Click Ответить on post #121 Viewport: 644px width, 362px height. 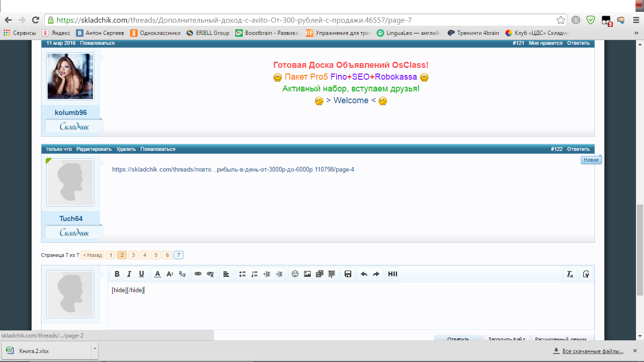[578, 43]
